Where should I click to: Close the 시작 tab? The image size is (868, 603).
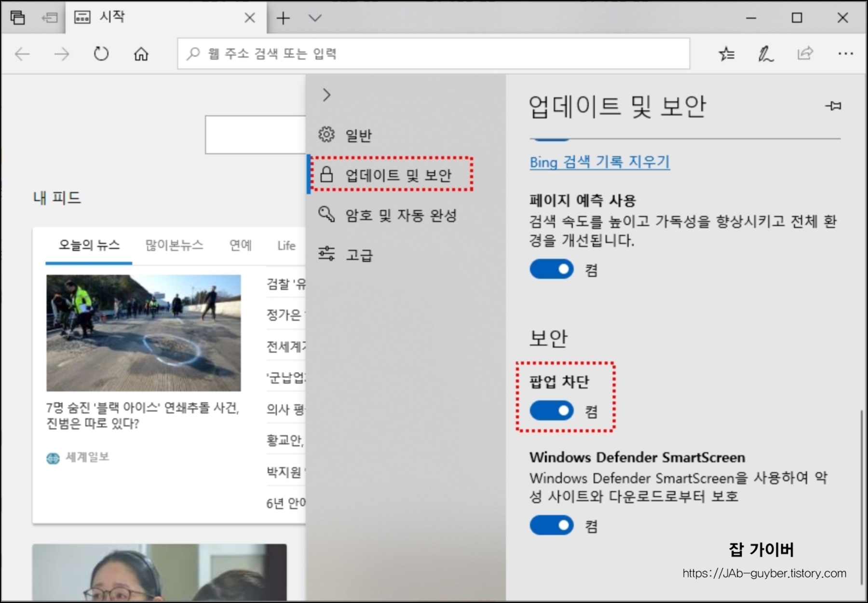[250, 18]
